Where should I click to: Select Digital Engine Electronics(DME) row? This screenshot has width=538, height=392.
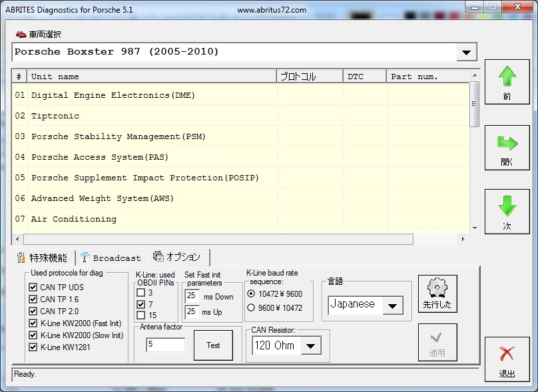[240, 95]
